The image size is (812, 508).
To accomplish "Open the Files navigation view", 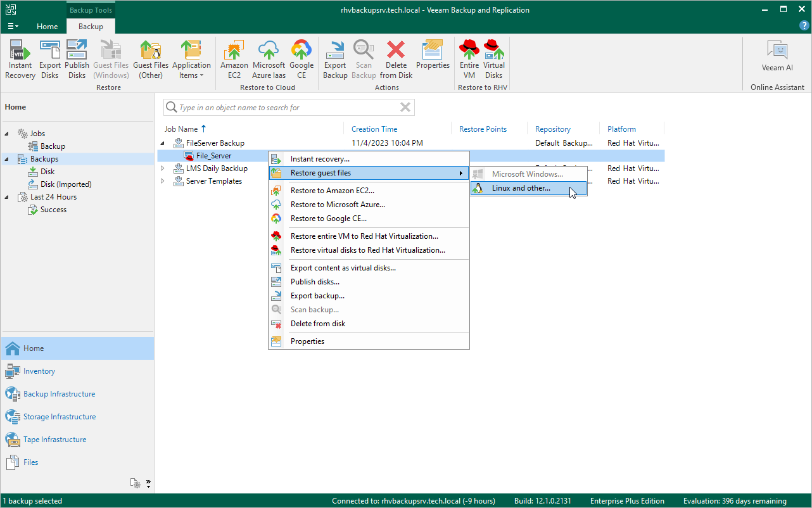I will 77,462.
